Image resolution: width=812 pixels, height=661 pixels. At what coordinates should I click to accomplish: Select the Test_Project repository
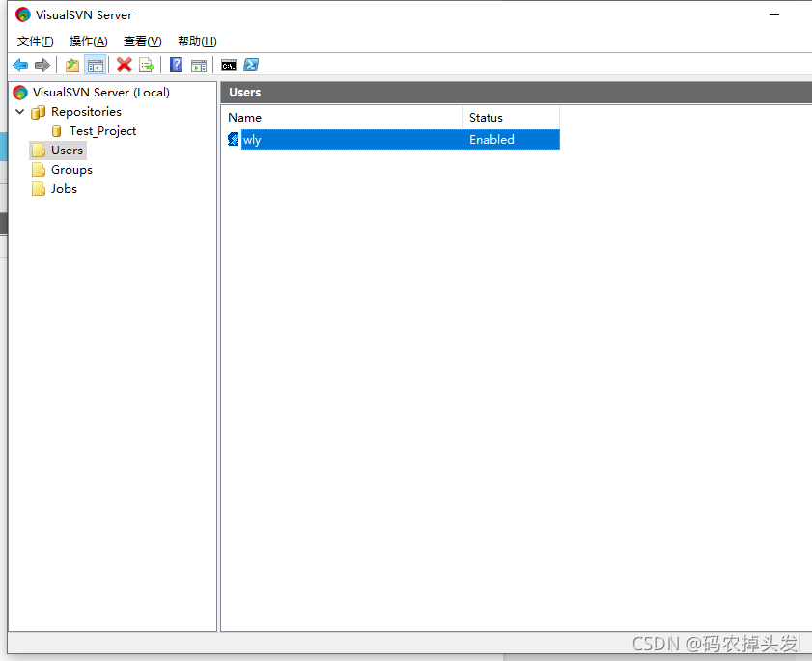[102, 131]
